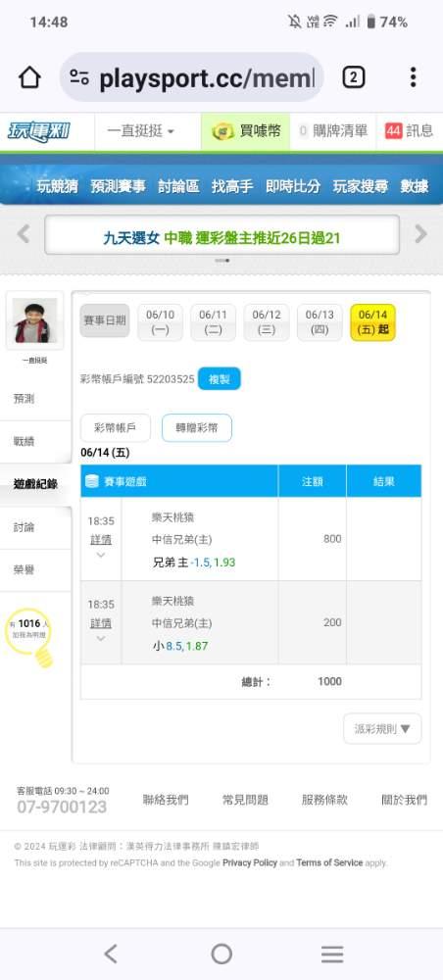Tap the browser home icon
The height and width of the screenshot is (980, 443).
tap(29, 77)
